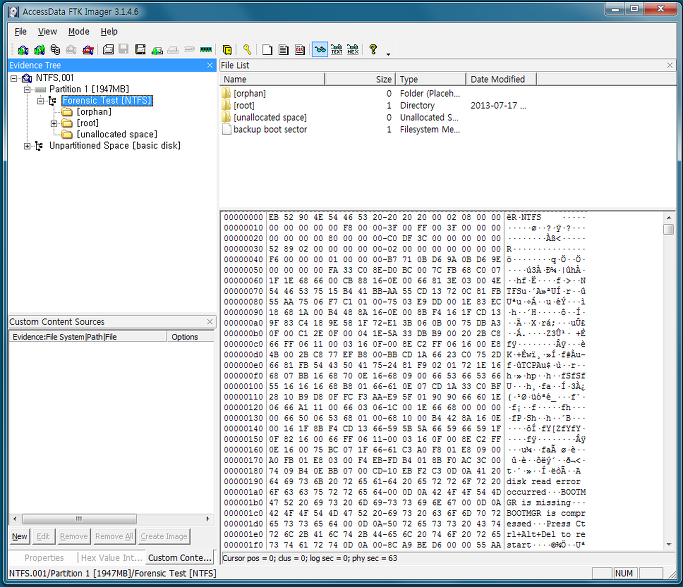Click the grayed Verify Drive/Image icon
The height and width of the screenshot is (587, 683).
pyautogui.click(x=189, y=49)
